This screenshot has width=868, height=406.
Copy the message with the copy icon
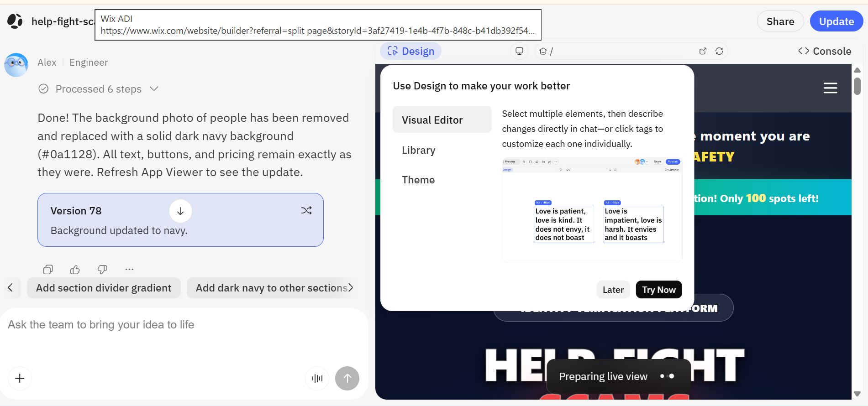pos(48,270)
